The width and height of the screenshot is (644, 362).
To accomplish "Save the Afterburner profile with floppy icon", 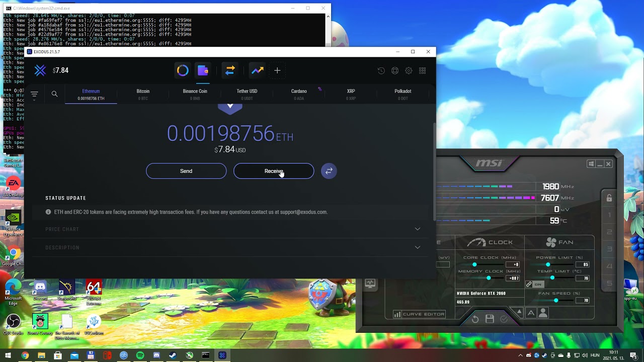I will click(x=490, y=319).
